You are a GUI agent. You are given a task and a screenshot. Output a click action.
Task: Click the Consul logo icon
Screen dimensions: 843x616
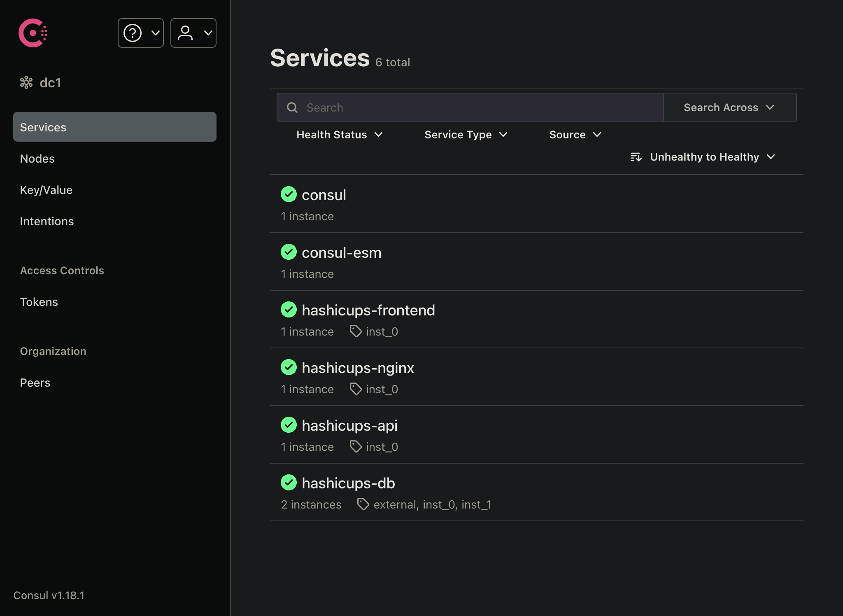(33, 33)
